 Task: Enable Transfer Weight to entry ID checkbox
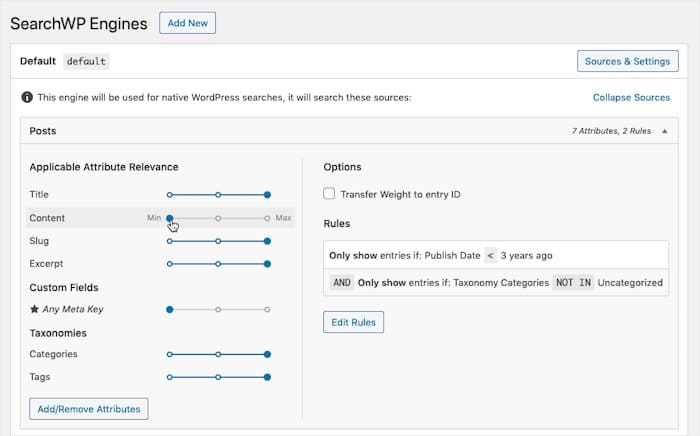click(x=330, y=194)
